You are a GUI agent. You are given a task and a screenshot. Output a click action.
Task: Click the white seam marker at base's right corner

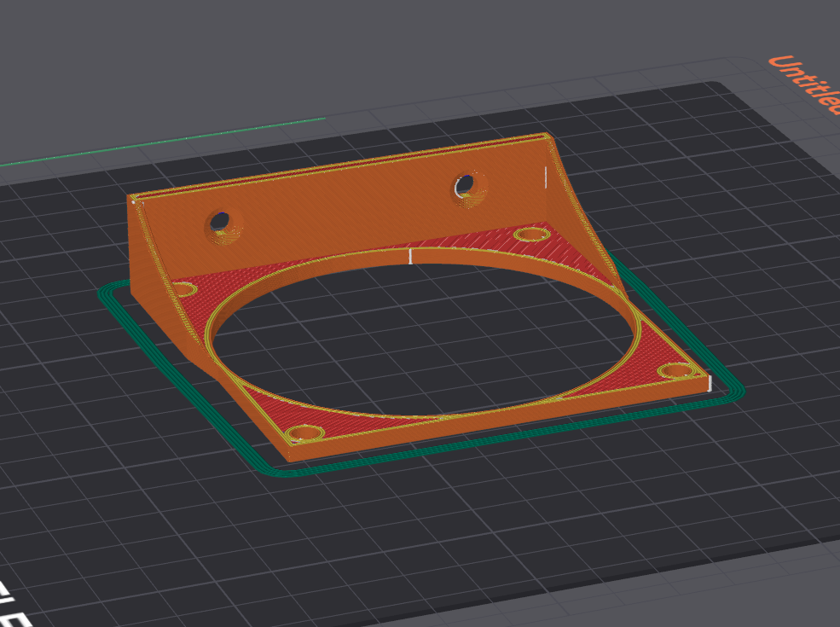click(x=708, y=381)
